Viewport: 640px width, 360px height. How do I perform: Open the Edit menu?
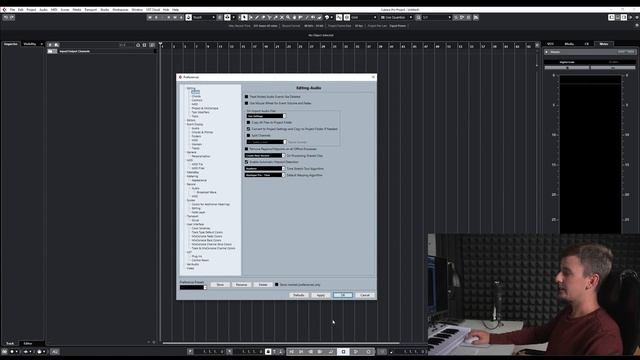click(20, 9)
